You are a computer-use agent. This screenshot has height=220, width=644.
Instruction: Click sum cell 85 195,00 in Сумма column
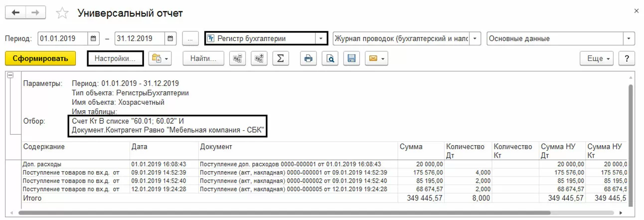[421, 181]
